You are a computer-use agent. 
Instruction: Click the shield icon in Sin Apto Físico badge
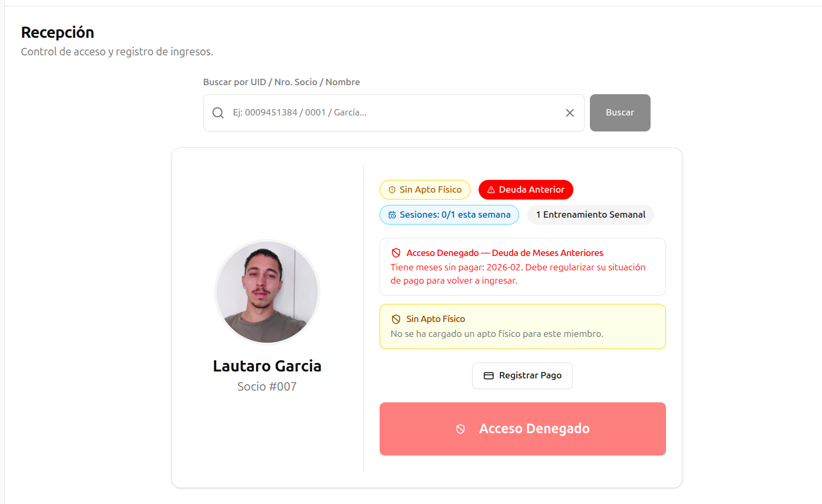[392, 190]
